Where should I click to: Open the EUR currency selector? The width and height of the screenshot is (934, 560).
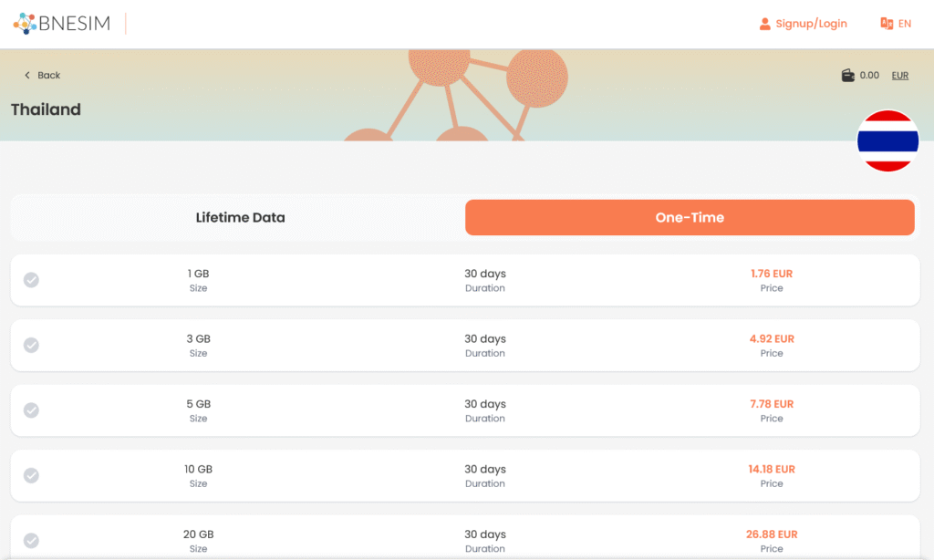tap(900, 76)
